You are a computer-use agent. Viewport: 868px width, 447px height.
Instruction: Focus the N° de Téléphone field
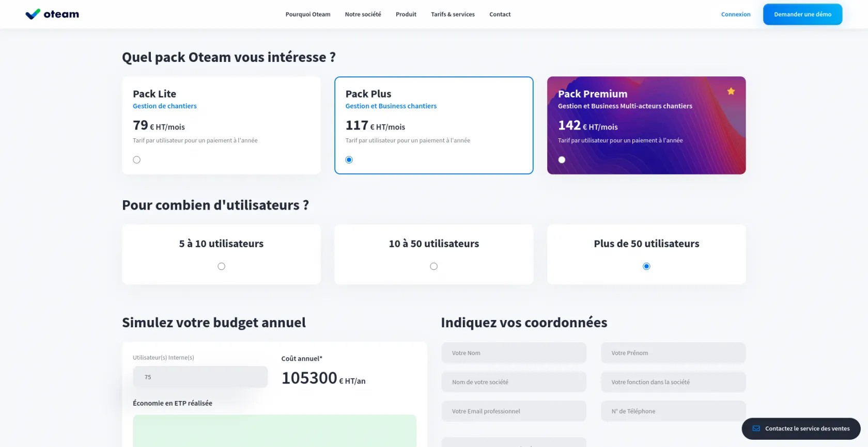(673, 411)
